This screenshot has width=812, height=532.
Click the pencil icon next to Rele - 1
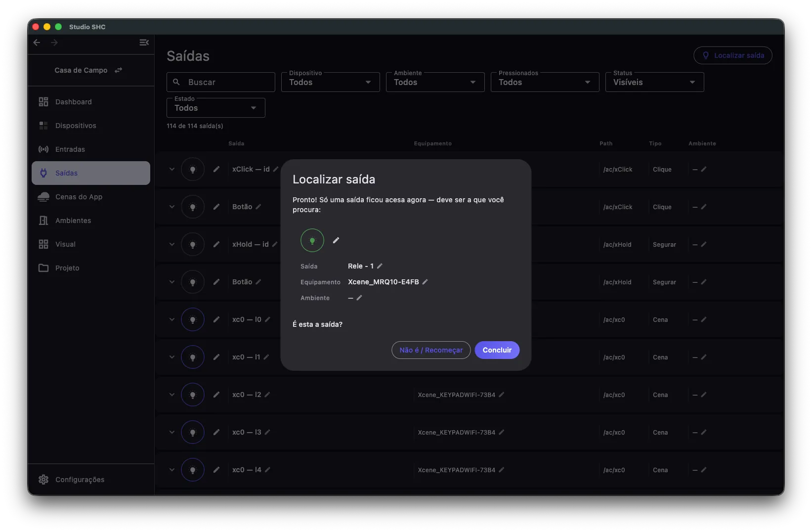point(380,266)
